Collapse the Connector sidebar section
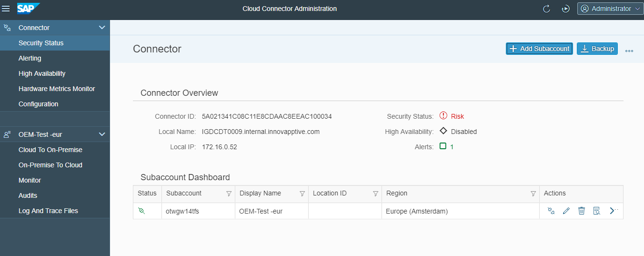Image resolution: width=644 pixels, height=256 pixels. pos(101,28)
